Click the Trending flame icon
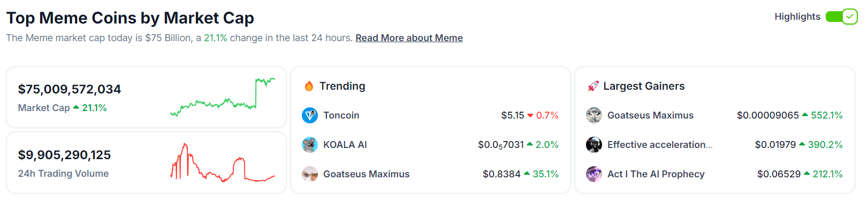The width and height of the screenshot is (868, 204). pyautogui.click(x=309, y=86)
